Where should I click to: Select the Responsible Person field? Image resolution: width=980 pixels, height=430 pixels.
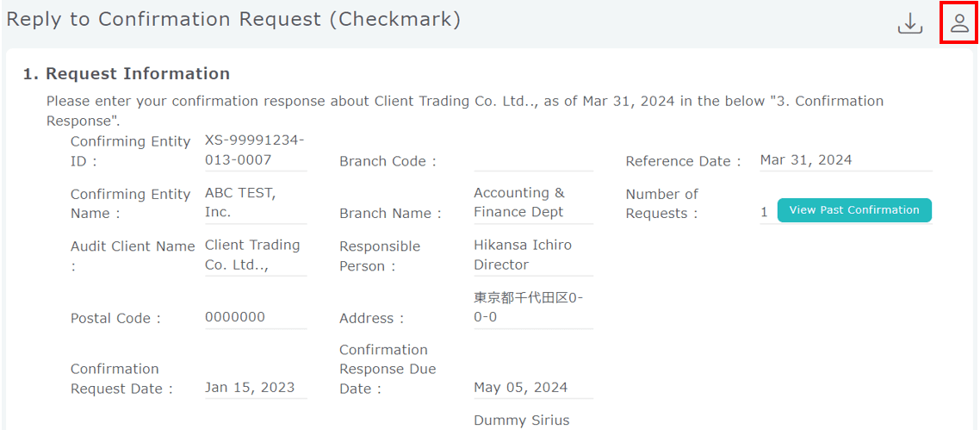[533, 255]
